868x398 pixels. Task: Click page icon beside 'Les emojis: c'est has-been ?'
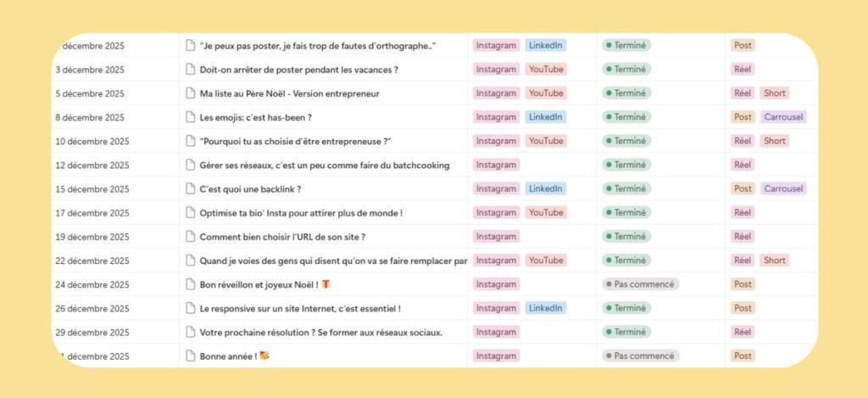coord(190,117)
